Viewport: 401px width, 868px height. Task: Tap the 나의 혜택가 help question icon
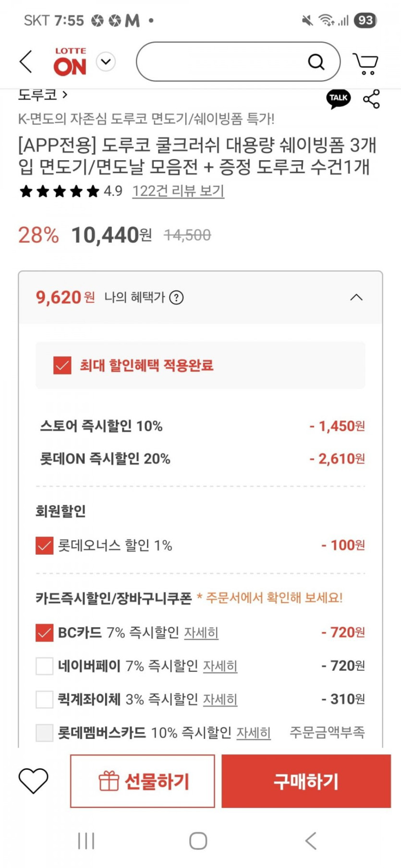coord(176,298)
